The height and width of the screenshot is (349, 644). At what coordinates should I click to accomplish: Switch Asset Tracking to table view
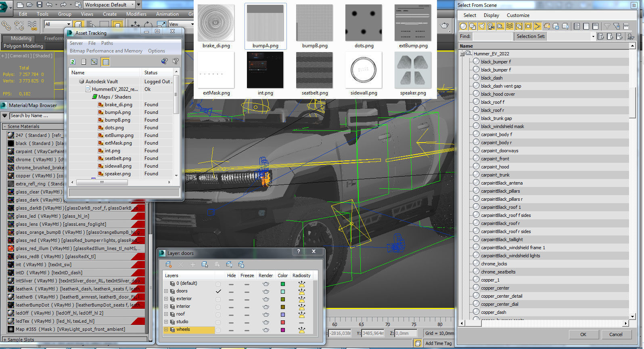pyautogui.click(x=105, y=62)
